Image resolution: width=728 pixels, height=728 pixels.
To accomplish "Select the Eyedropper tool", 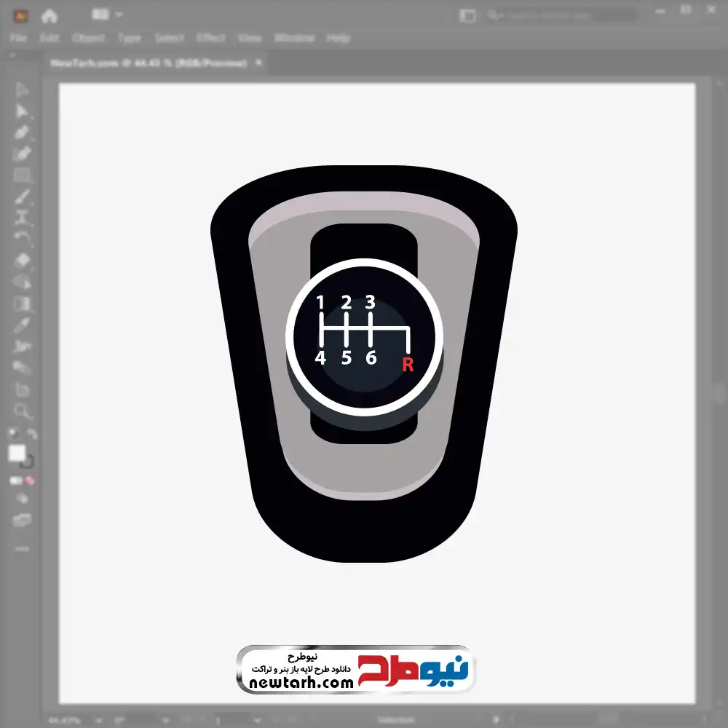I will point(23,325).
